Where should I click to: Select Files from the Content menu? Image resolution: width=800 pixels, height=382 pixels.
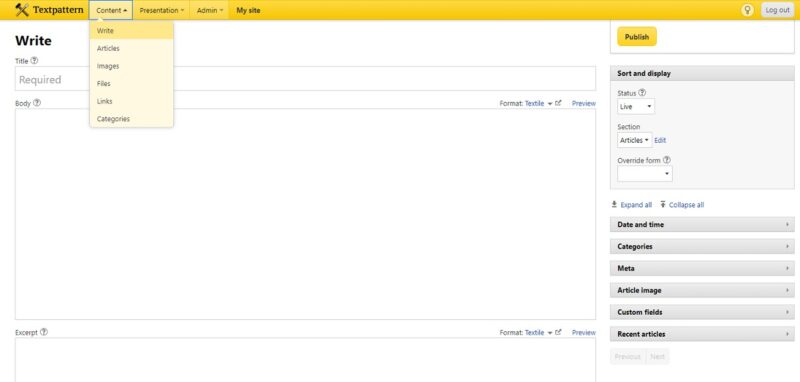pyautogui.click(x=132, y=84)
